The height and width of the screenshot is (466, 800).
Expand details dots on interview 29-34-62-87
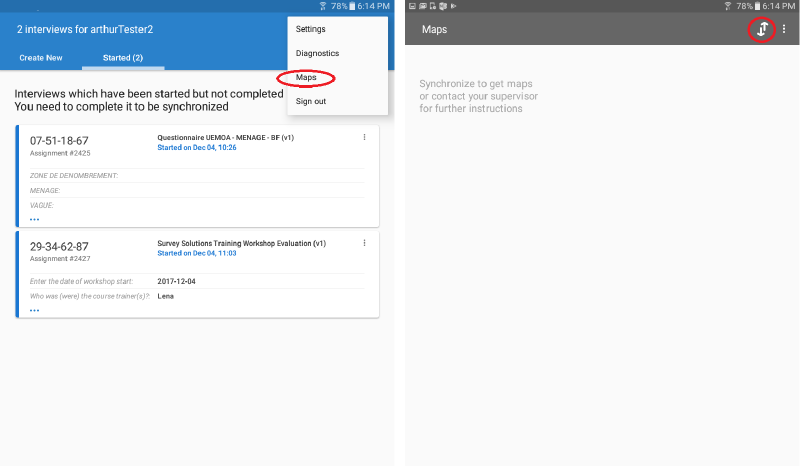pos(34,310)
